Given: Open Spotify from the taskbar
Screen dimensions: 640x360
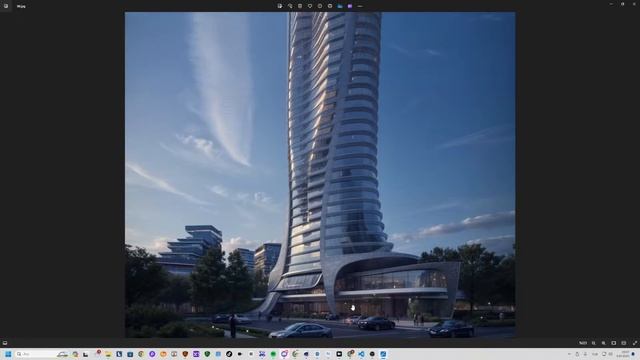Looking at the screenshot, I should [273, 354].
